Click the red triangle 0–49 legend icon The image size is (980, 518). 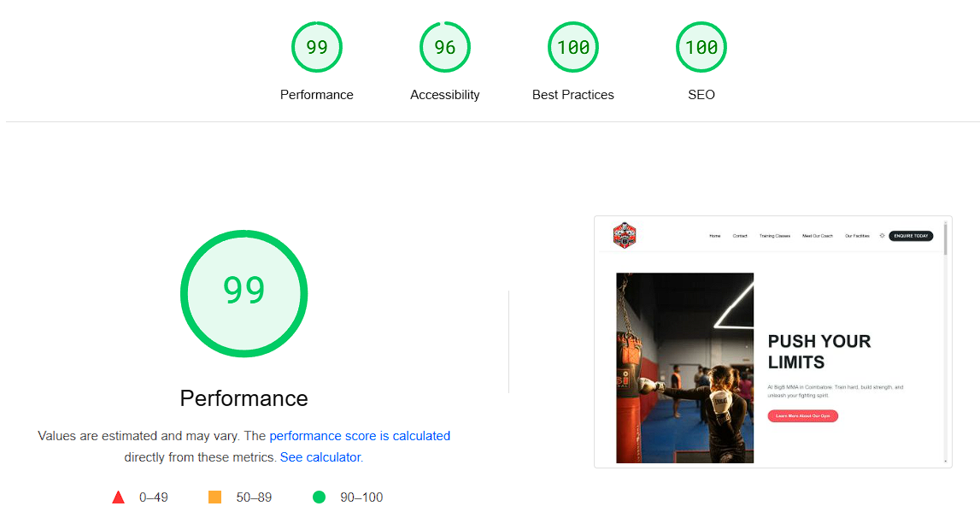pos(119,497)
